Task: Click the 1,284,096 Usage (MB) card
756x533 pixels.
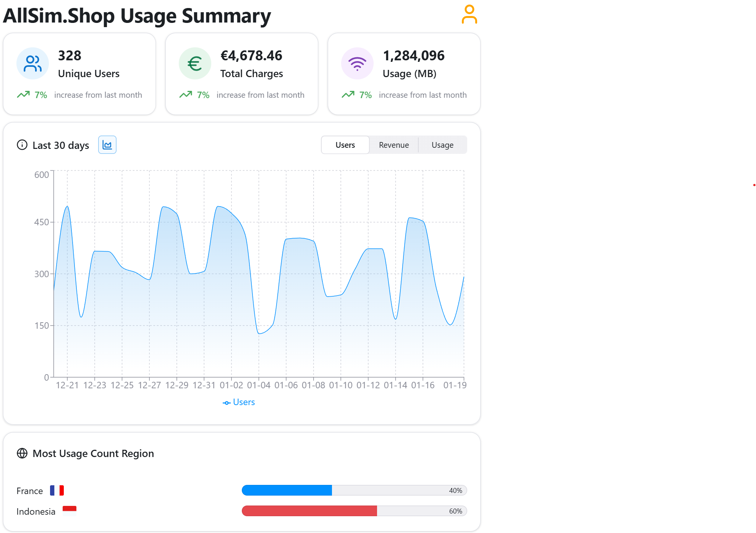Action: (x=404, y=74)
